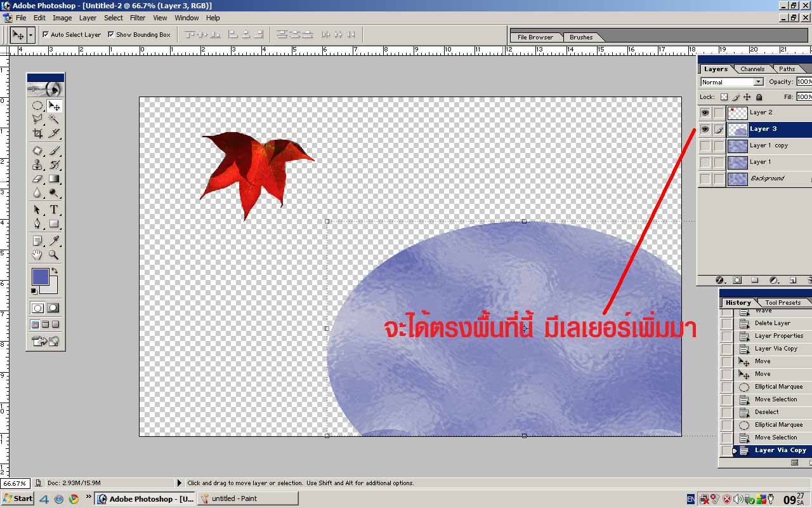Click the Gradient tool

click(x=55, y=179)
